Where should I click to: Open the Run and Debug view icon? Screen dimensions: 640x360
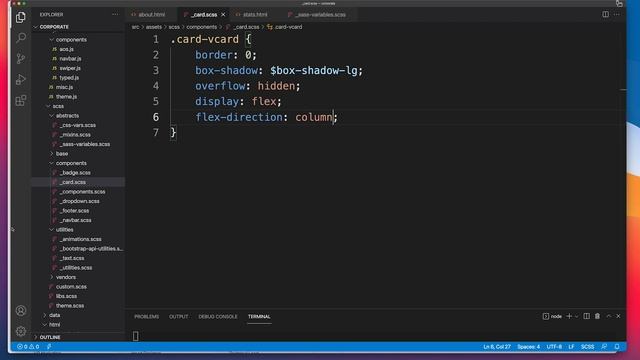(21, 80)
